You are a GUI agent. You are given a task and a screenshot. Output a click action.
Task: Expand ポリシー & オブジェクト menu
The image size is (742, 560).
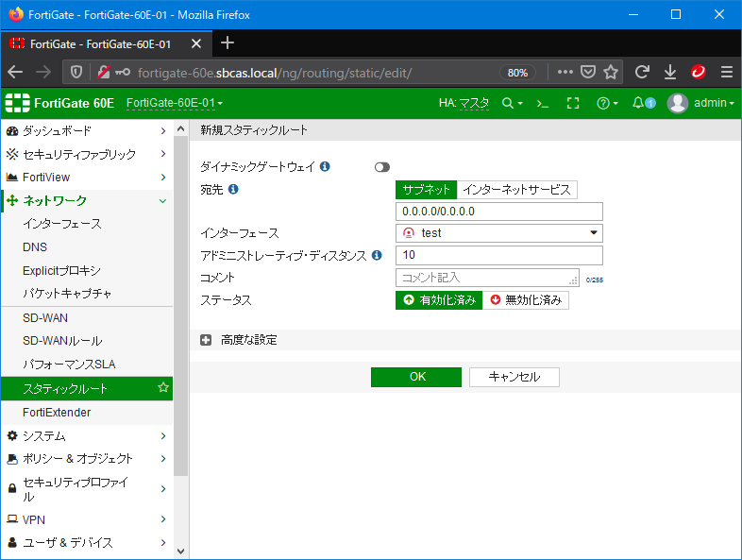[x=87, y=459]
